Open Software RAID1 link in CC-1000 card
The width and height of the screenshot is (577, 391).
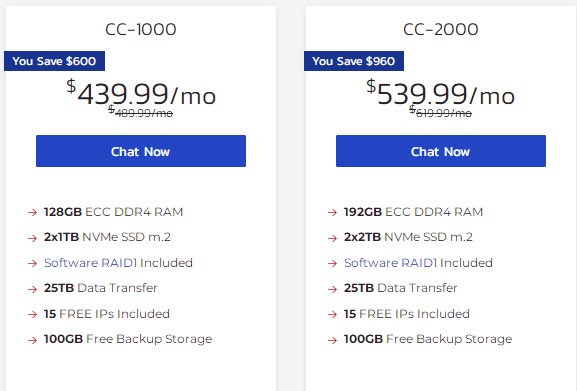pos(91,263)
